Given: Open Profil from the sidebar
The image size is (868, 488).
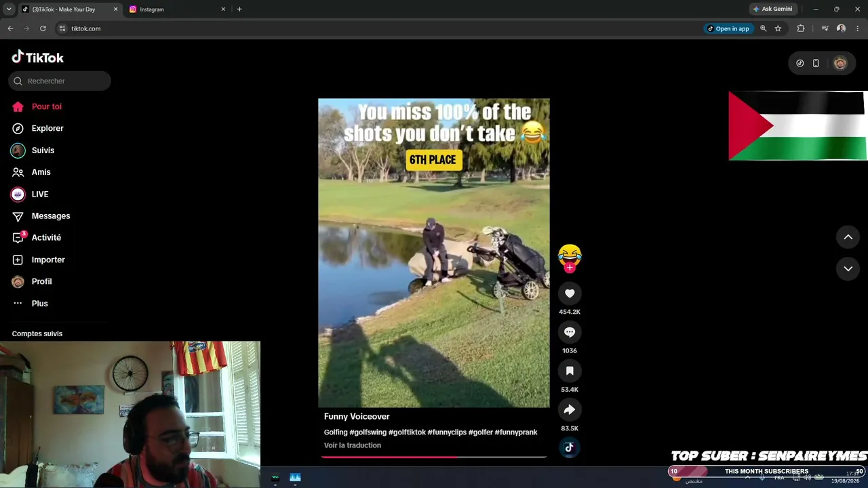Looking at the screenshot, I should click(x=32, y=281).
